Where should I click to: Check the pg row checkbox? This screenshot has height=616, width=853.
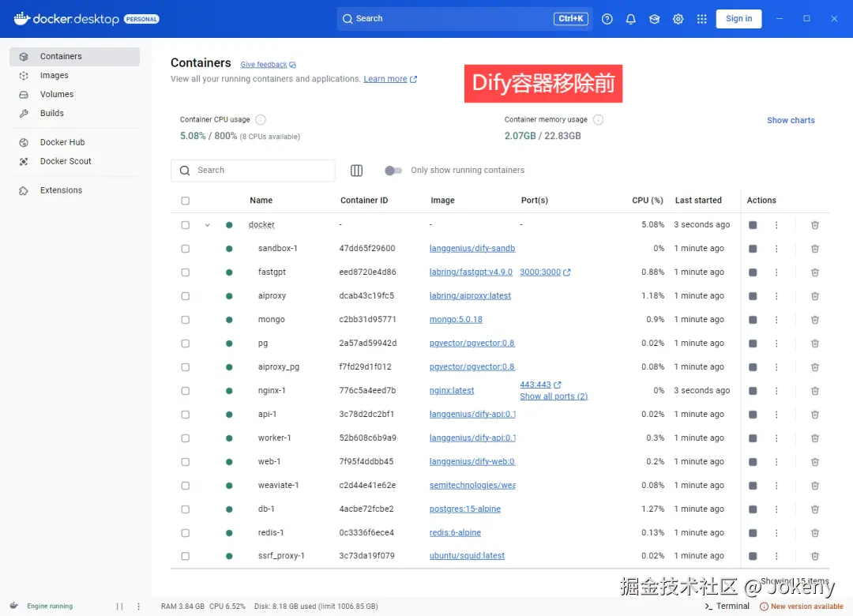[186, 344]
